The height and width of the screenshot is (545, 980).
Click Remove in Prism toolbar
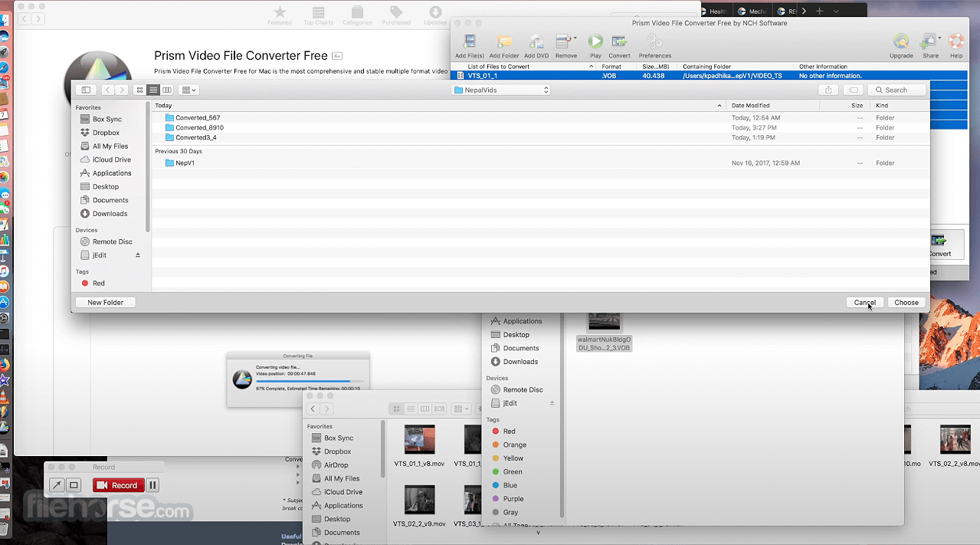(565, 46)
